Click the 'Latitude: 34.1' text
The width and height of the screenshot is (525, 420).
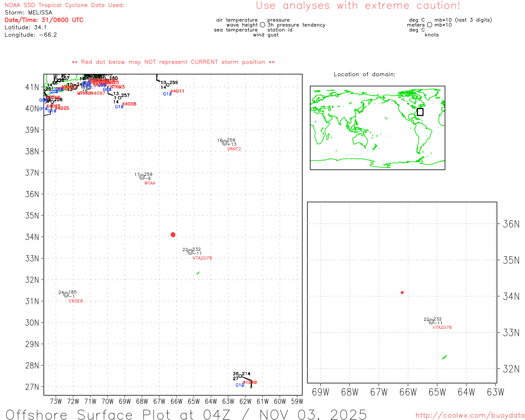tap(25, 27)
